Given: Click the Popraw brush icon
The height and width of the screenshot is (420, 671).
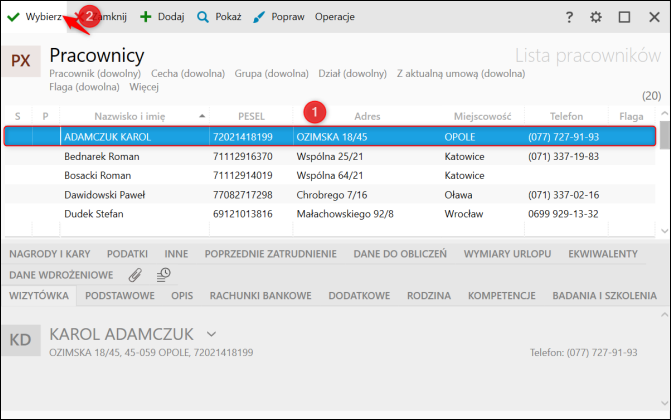Looking at the screenshot, I should 258,17.
